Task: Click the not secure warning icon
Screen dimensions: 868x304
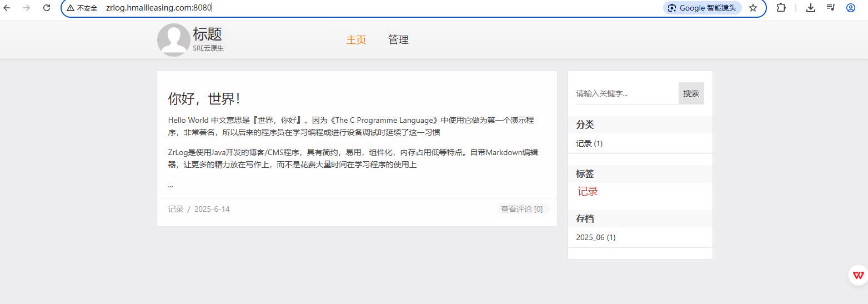Action: 71,8
